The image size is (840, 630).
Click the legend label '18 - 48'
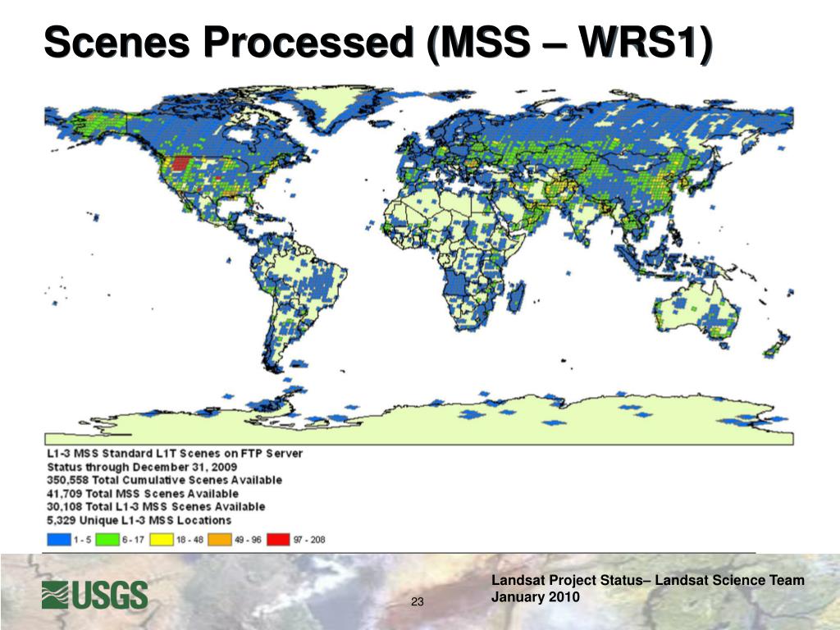(x=189, y=540)
